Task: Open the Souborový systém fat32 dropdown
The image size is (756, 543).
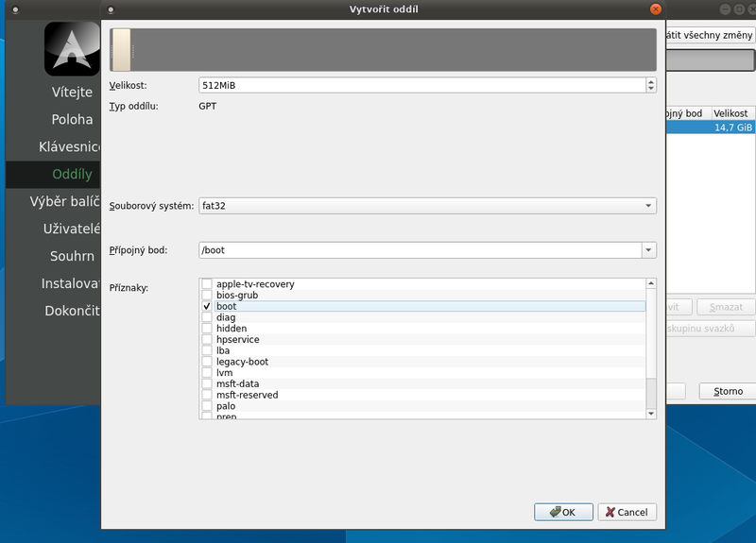Action: [427, 206]
